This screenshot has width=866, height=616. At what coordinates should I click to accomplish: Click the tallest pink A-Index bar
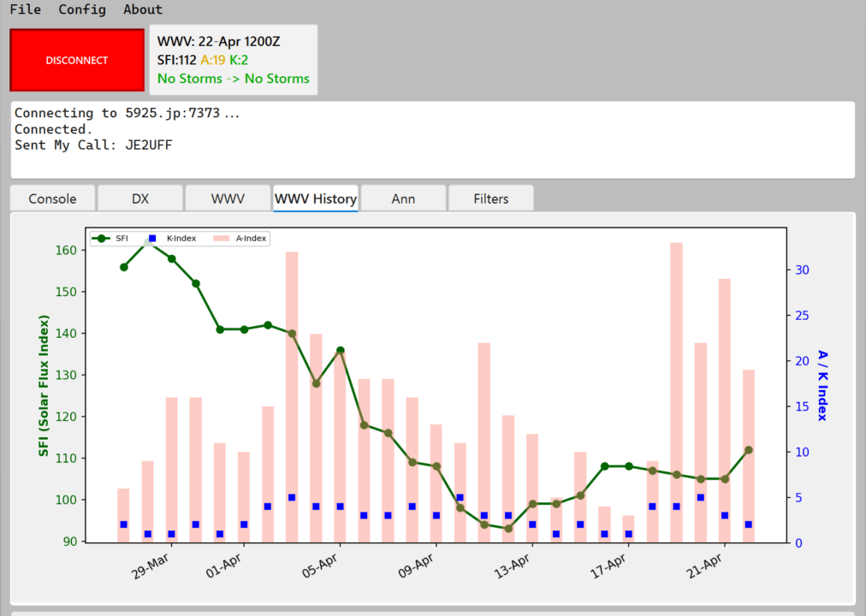click(676, 392)
